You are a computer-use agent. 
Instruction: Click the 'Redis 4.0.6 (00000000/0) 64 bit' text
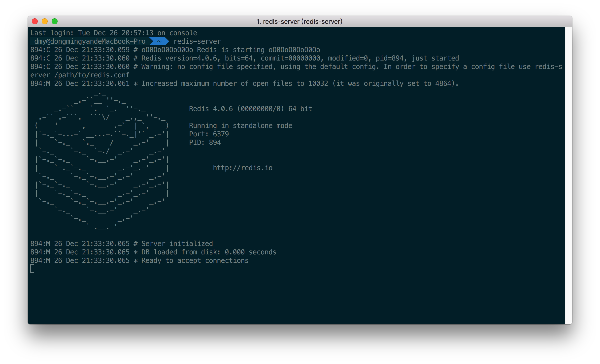(250, 109)
